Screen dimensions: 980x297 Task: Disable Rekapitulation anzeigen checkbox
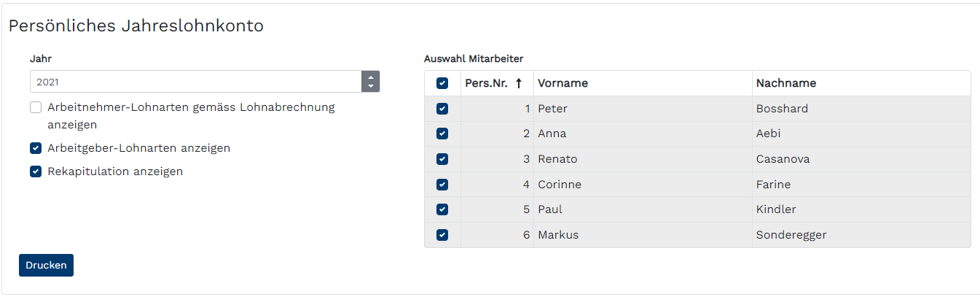point(36,171)
